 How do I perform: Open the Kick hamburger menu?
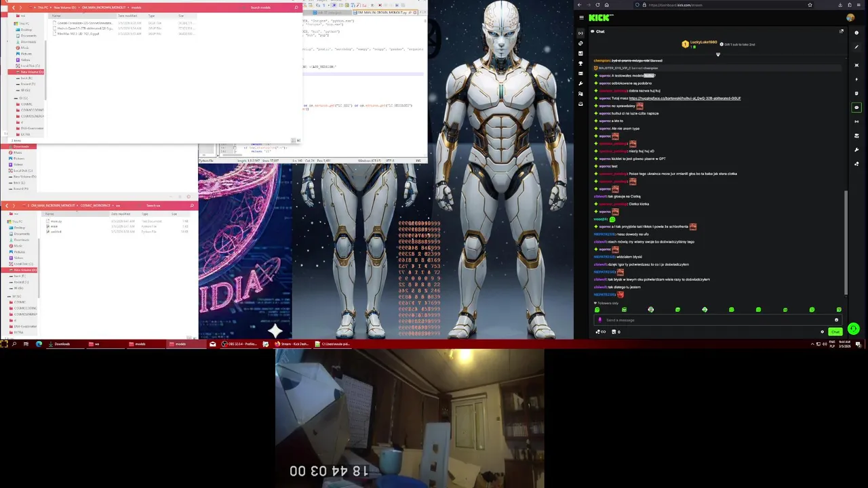coord(581,18)
